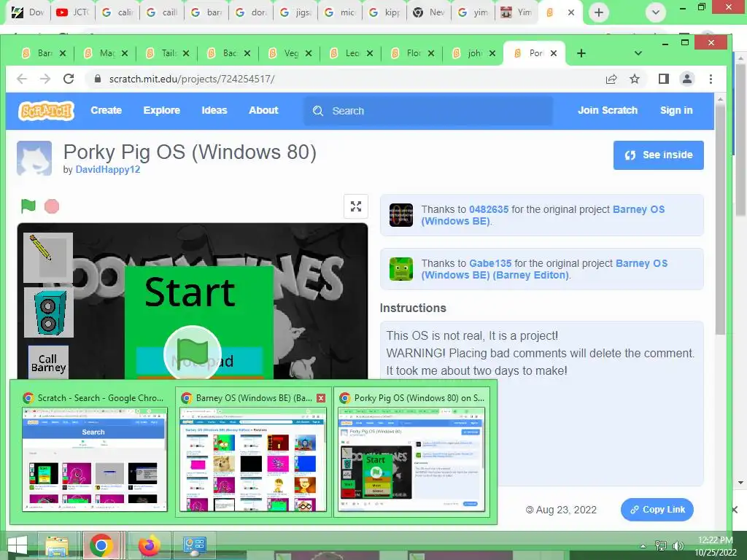Screen dimensions: 747x560
Task: Go forward in the front Chrome window
Action: click(x=45, y=79)
